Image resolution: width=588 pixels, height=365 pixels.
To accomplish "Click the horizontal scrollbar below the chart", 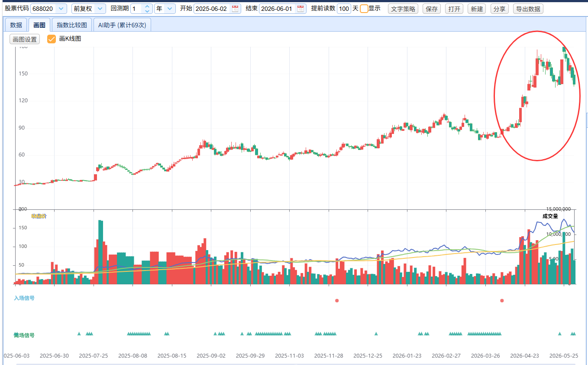I will pos(296,364).
